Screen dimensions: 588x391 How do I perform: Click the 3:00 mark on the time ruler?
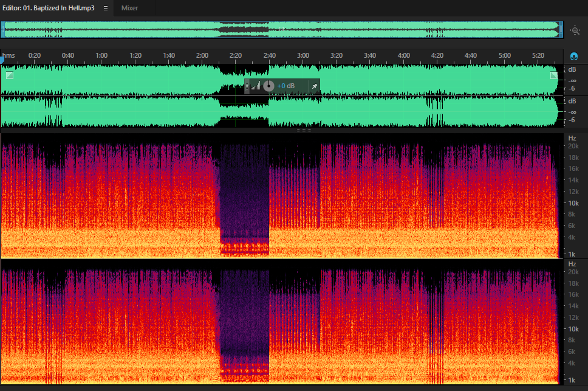303,55
